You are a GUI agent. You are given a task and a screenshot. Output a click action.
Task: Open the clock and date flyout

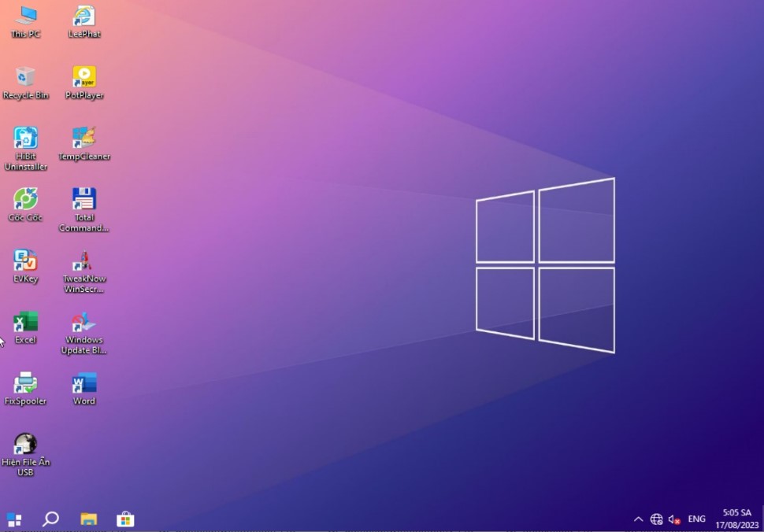736,519
